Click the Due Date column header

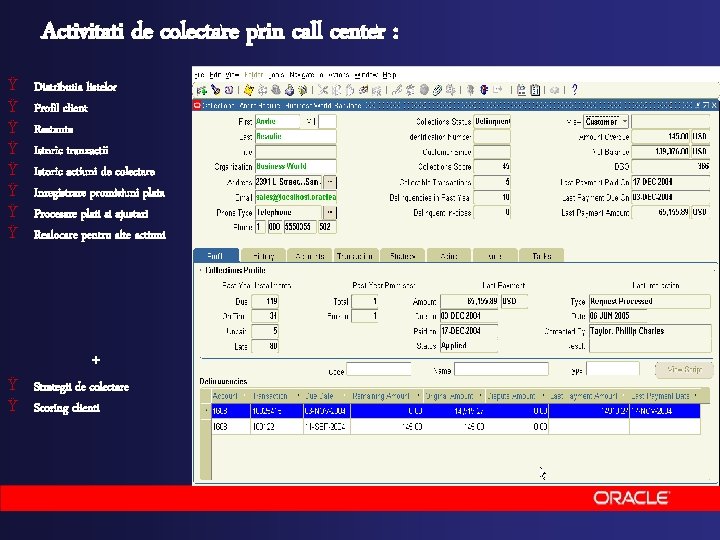point(326,396)
